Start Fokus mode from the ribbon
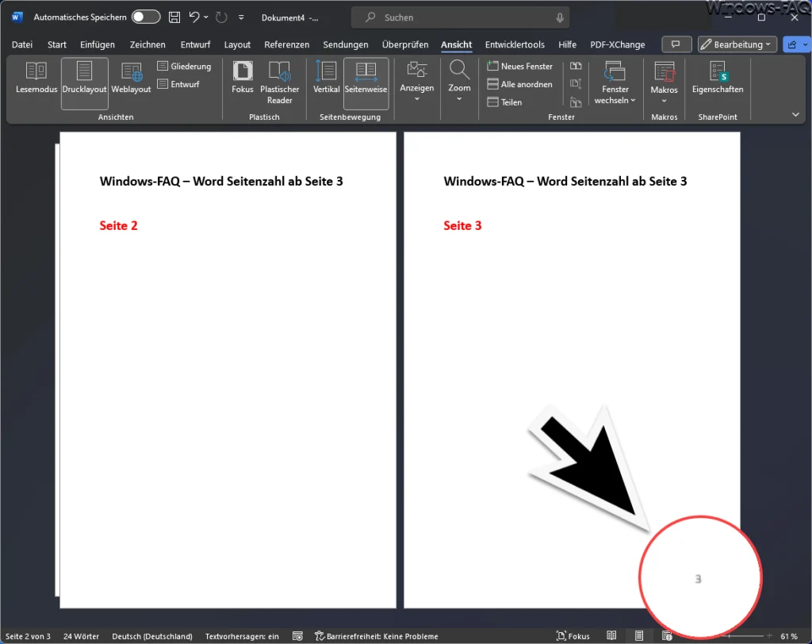Screen dimensions: 812x644 (243, 78)
